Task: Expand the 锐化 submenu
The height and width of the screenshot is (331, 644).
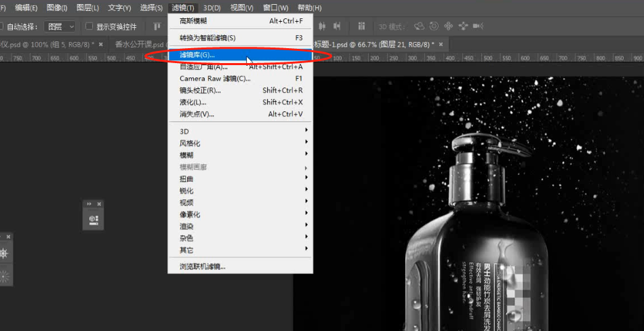Action: (240, 191)
